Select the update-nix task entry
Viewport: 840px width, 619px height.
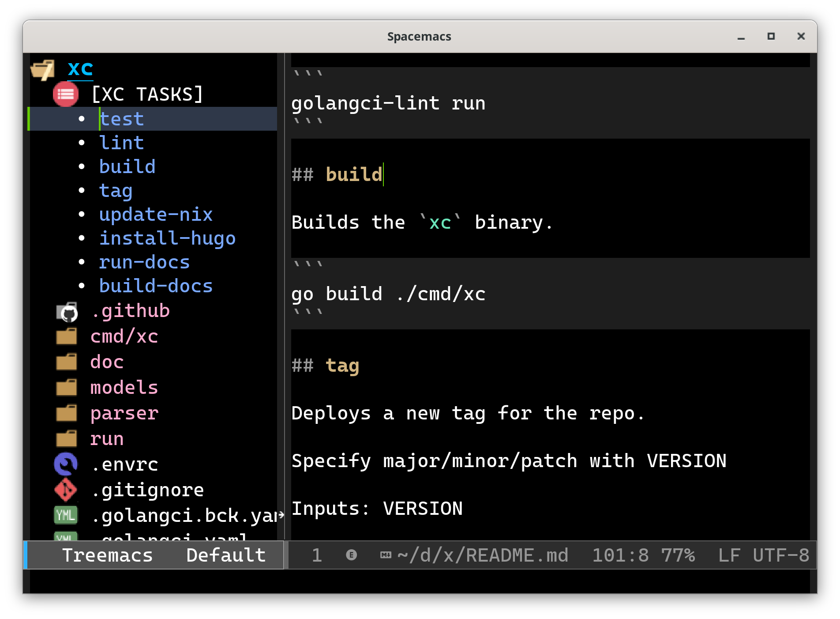pos(156,215)
